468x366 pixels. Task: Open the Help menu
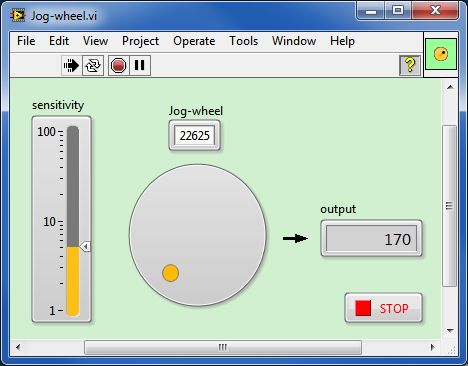tap(342, 41)
